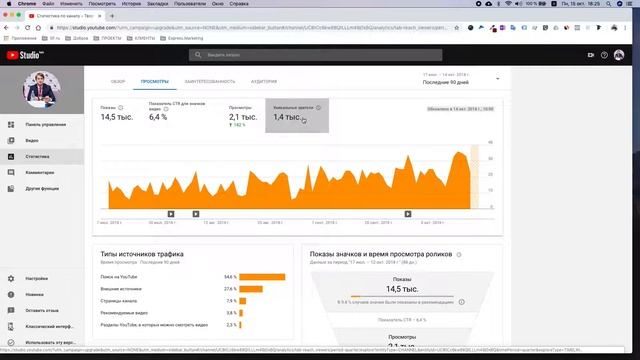
Task: Click the date range dropdown arrow
Action: tap(498, 79)
